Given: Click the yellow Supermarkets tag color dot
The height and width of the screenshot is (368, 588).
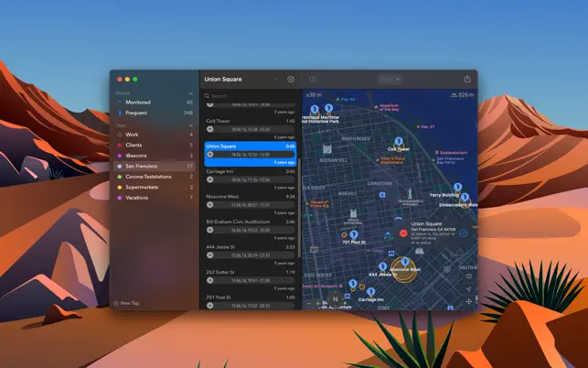Looking at the screenshot, I should pyautogui.click(x=120, y=187).
